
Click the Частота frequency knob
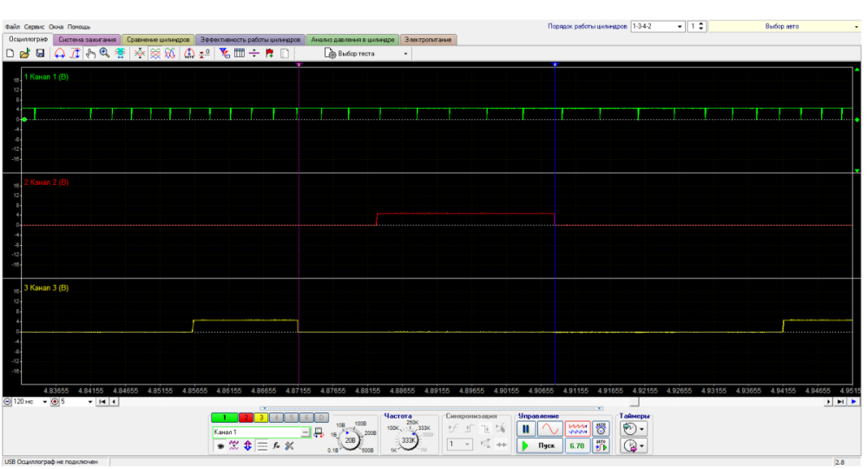click(x=409, y=439)
